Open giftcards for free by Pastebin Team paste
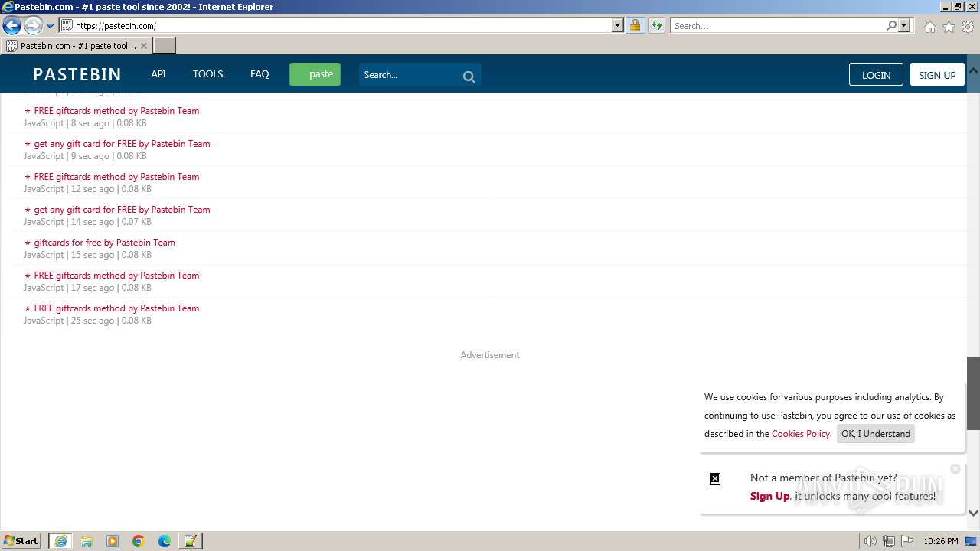The width and height of the screenshot is (980, 551). (x=104, y=243)
